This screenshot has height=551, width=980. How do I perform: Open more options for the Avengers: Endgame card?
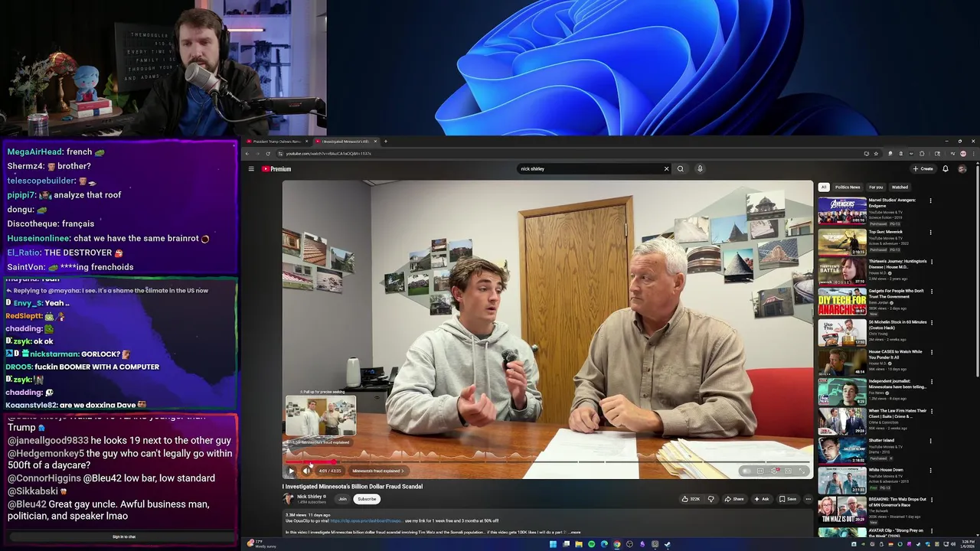tap(931, 201)
